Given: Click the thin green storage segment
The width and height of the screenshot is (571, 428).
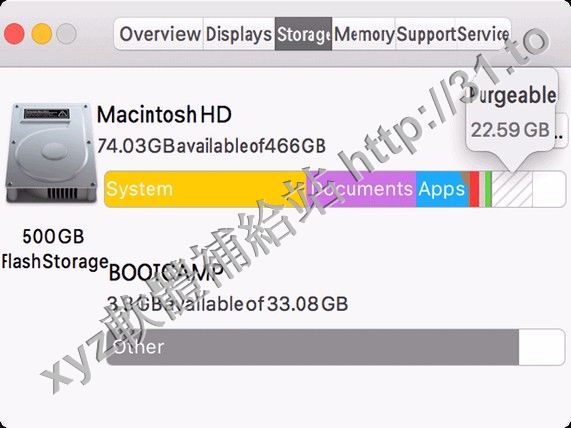Looking at the screenshot, I should (488, 189).
